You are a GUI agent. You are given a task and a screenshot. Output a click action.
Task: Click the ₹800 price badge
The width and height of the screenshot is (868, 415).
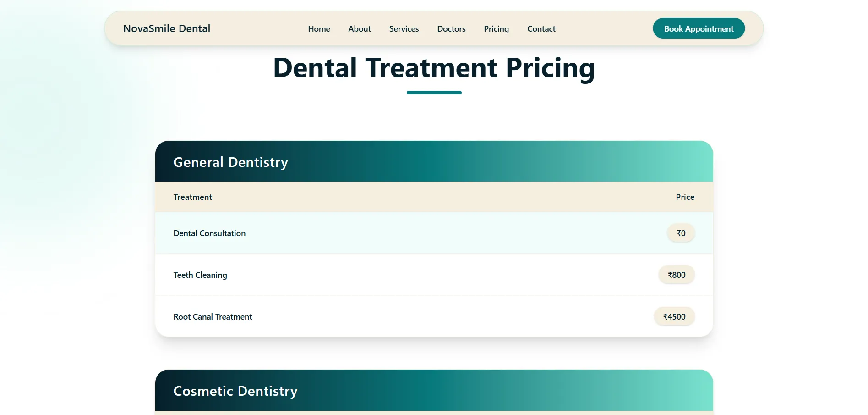677,275
